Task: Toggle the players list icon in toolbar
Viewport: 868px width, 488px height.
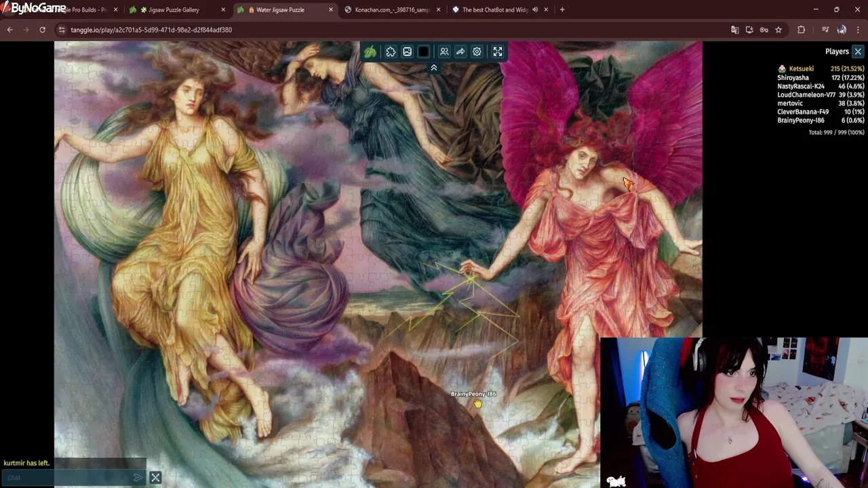Action: (x=444, y=52)
